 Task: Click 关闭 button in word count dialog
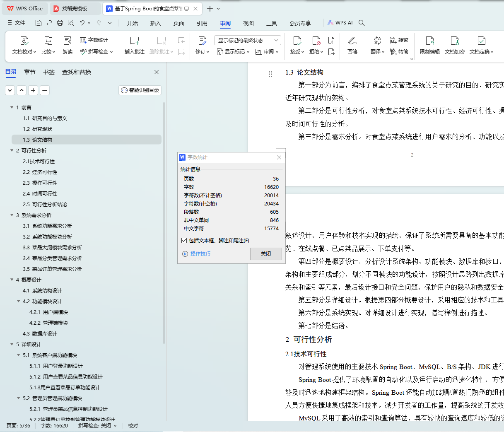(266, 254)
